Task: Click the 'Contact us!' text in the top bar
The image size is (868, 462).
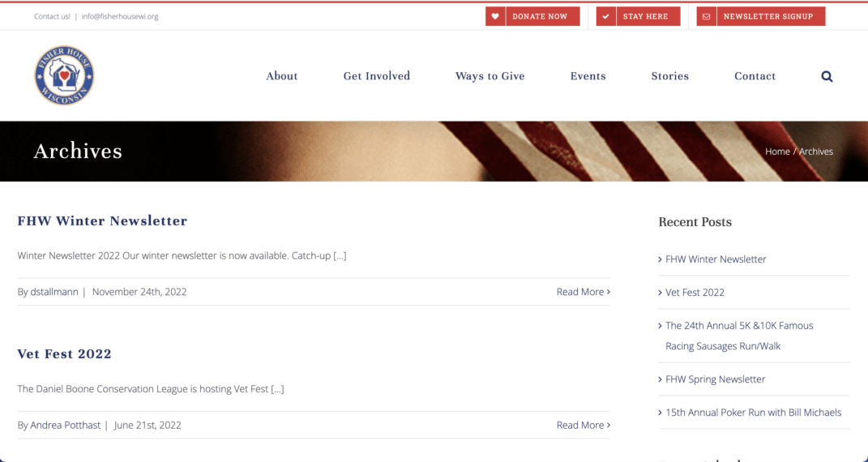Action: click(x=52, y=16)
